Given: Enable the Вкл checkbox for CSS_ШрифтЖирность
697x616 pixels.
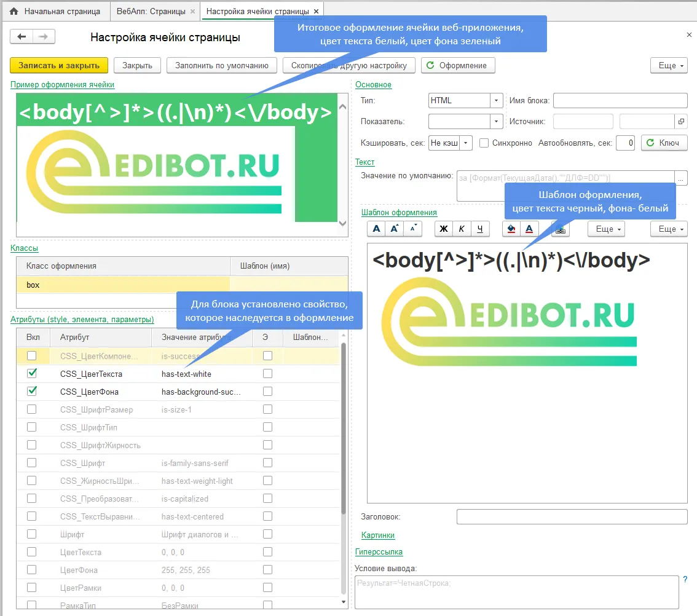Looking at the screenshot, I should click(31, 444).
